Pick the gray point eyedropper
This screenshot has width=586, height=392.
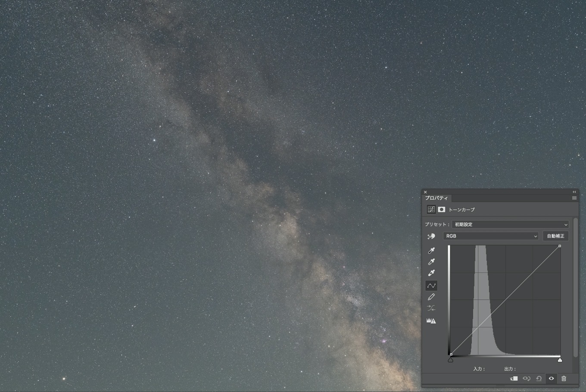(x=431, y=261)
